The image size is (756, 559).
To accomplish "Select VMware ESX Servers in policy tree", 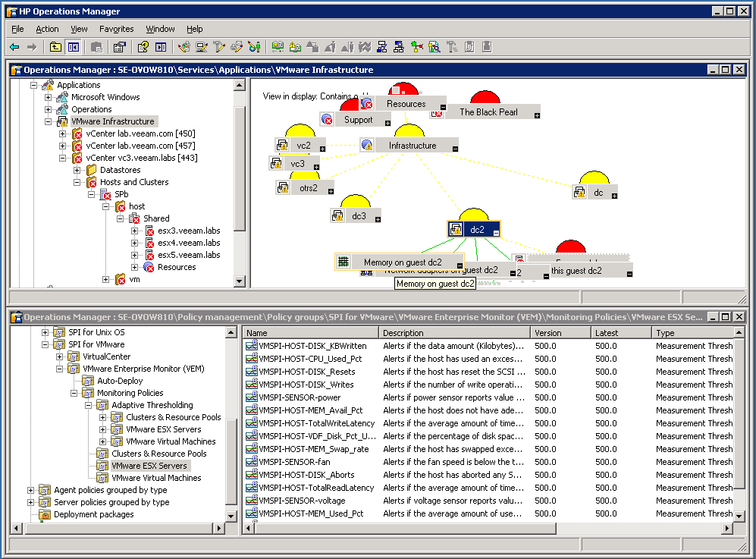I will [149, 466].
